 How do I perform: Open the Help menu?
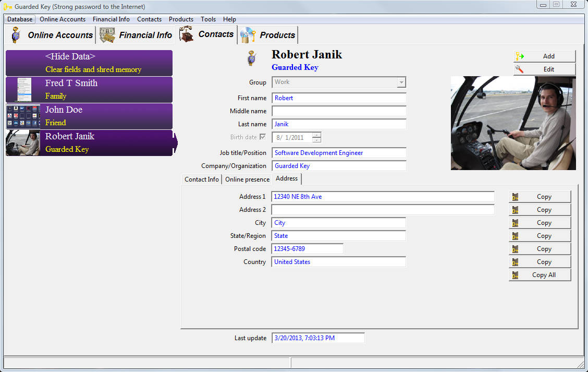click(229, 19)
